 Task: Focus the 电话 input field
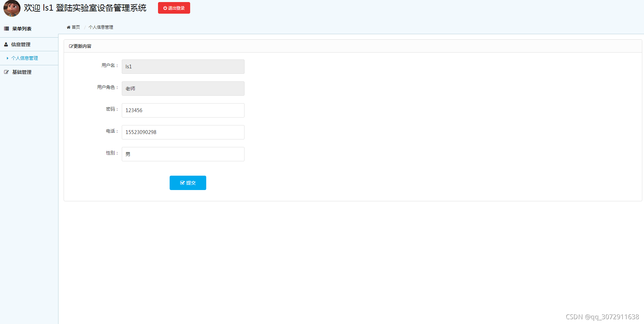(x=183, y=132)
